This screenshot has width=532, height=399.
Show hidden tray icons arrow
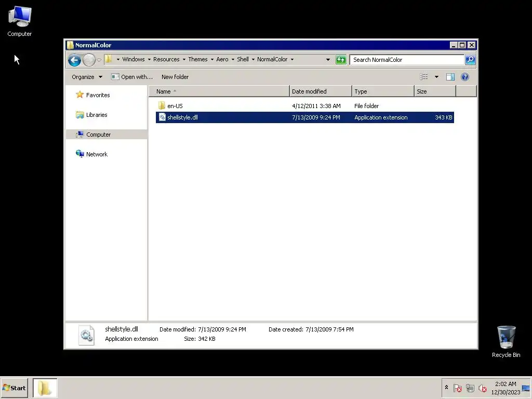tap(446, 388)
